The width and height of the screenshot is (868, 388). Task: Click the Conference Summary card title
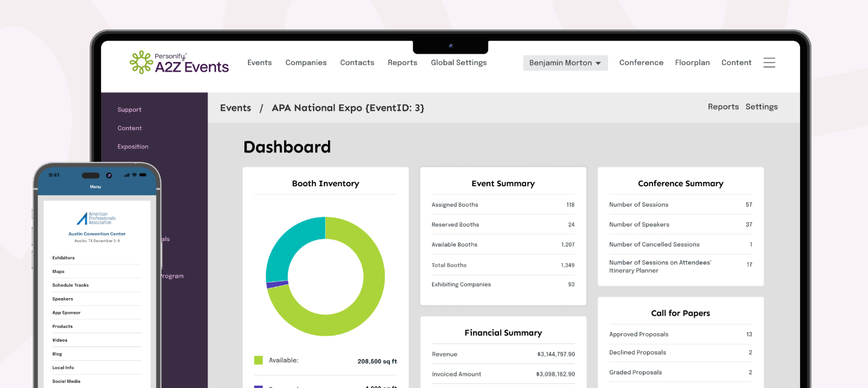click(680, 184)
